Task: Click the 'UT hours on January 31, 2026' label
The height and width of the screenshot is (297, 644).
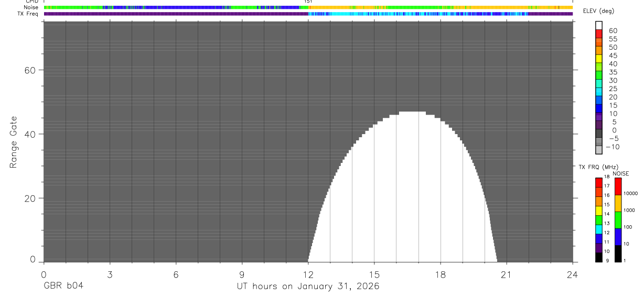Action: coord(308,287)
